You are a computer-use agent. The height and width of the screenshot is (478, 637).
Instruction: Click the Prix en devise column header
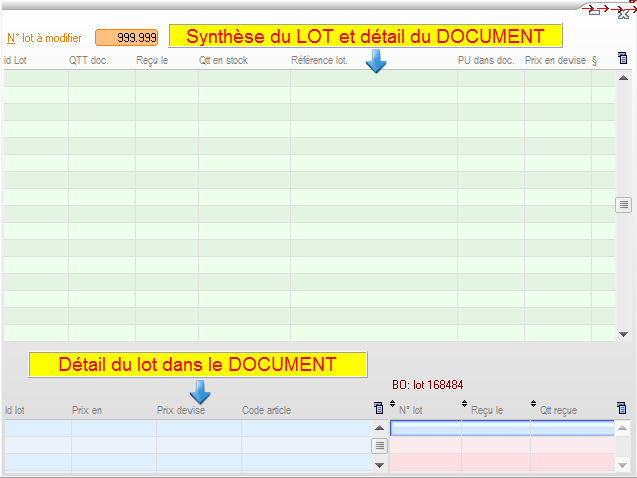(x=555, y=61)
